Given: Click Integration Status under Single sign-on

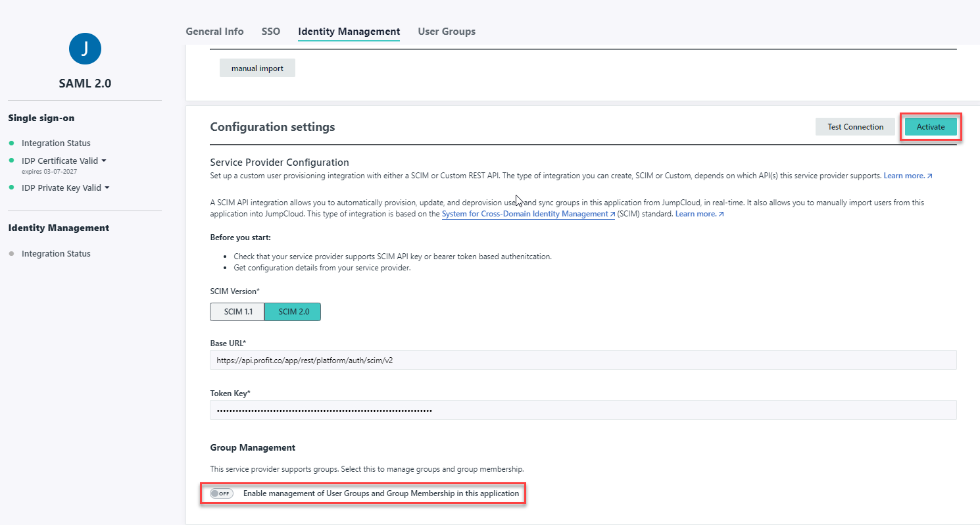Looking at the screenshot, I should coord(56,143).
